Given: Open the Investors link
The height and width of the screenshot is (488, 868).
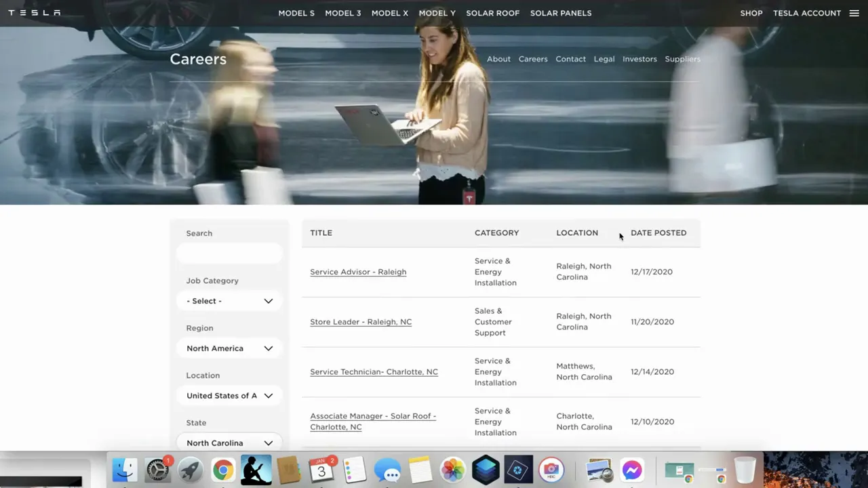Looking at the screenshot, I should (x=639, y=59).
